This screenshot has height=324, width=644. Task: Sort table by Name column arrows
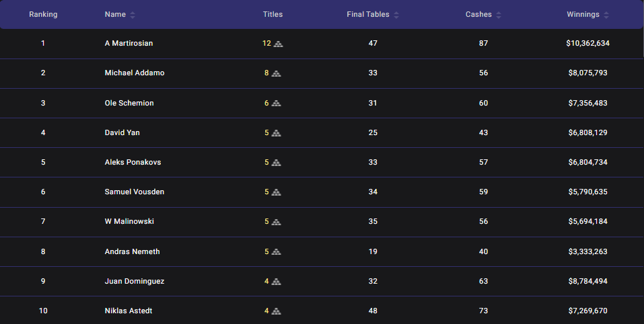point(133,15)
